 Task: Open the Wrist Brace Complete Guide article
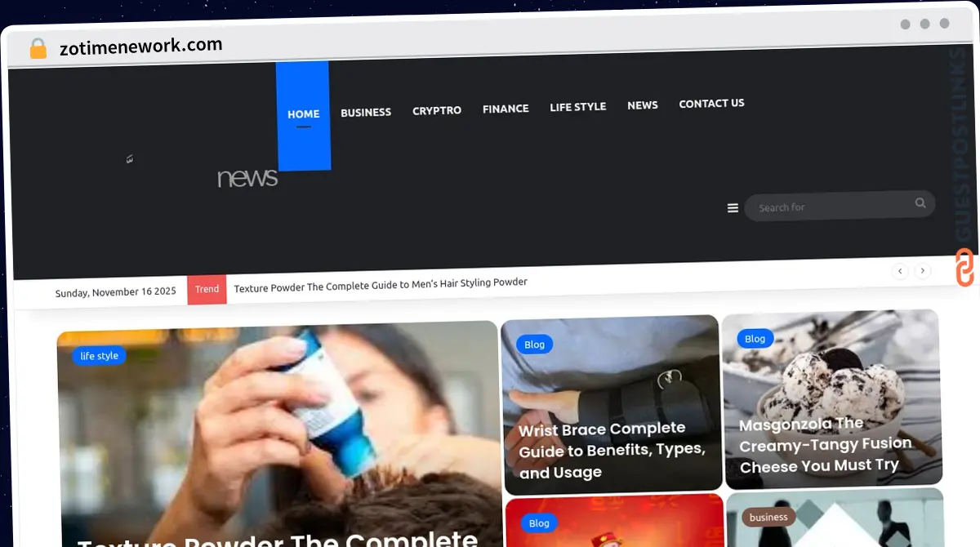tap(612, 450)
